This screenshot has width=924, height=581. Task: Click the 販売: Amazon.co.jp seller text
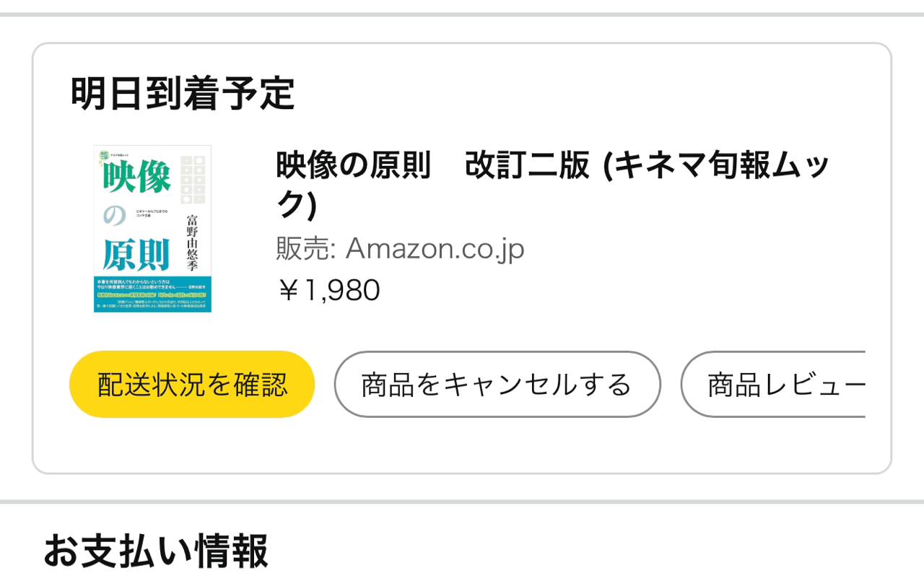click(400, 249)
